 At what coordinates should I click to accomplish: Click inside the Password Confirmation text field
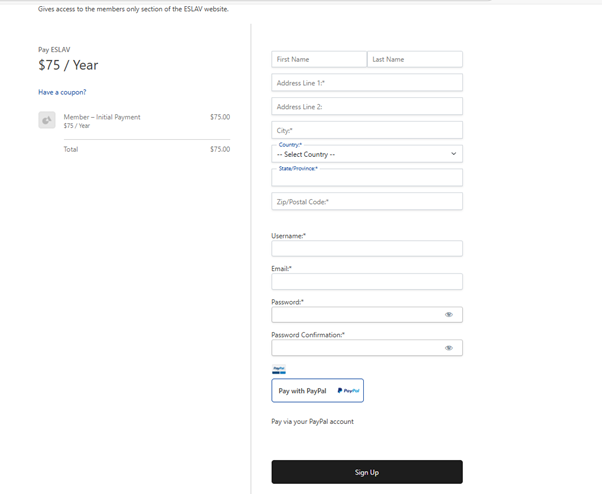[355, 348]
